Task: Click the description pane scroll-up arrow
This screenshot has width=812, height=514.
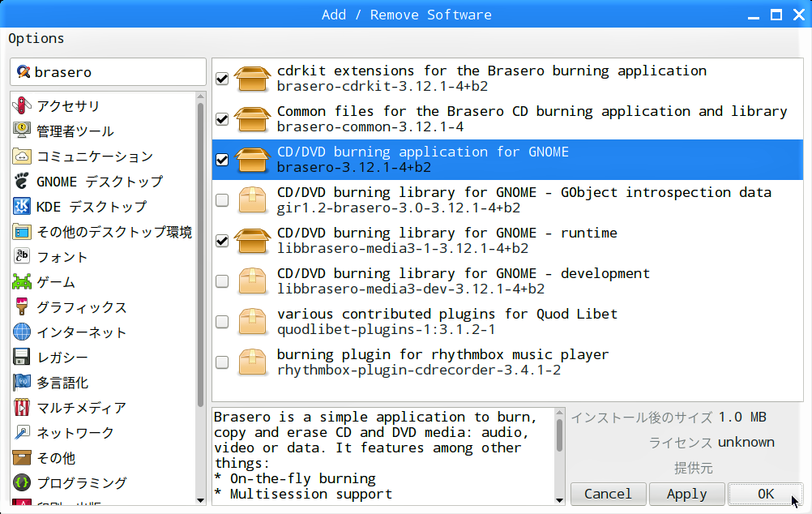Action: [559, 413]
